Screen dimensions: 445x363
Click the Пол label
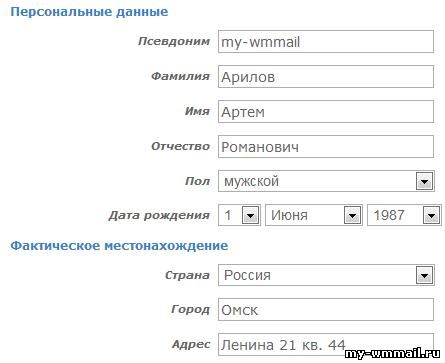(197, 181)
